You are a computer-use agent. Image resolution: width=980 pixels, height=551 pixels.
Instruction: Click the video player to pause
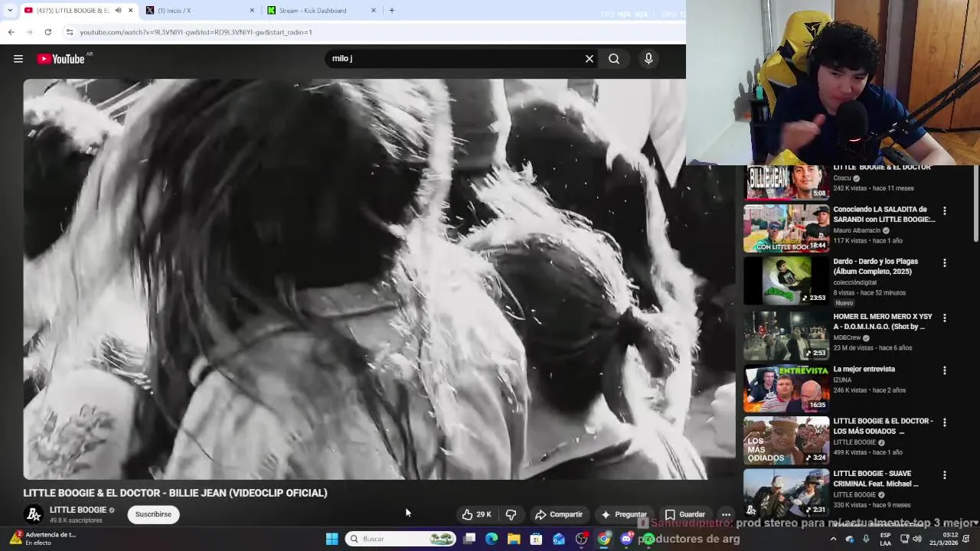pyautogui.click(x=379, y=279)
